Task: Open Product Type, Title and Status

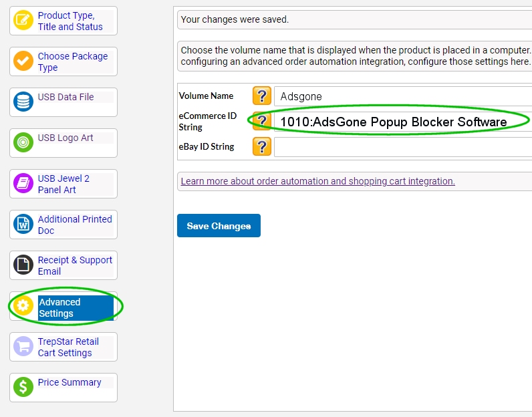Action: tap(70, 21)
